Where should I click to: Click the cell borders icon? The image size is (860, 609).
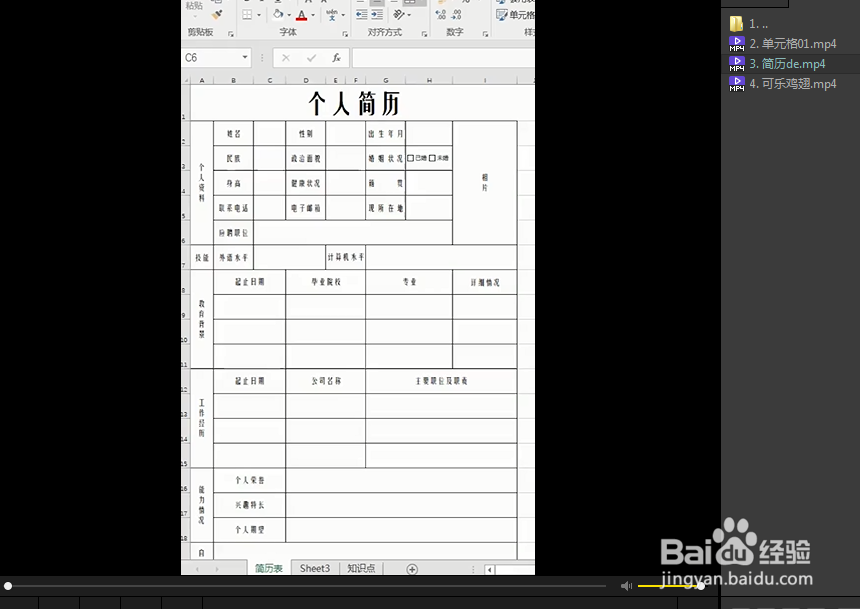(247, 15)
